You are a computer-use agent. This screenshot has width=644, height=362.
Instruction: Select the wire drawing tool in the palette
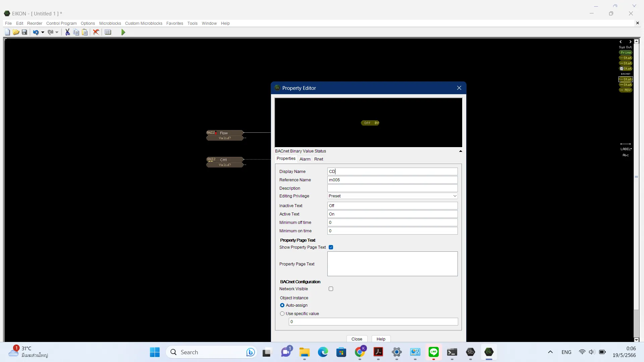click(x=626, y=144)
